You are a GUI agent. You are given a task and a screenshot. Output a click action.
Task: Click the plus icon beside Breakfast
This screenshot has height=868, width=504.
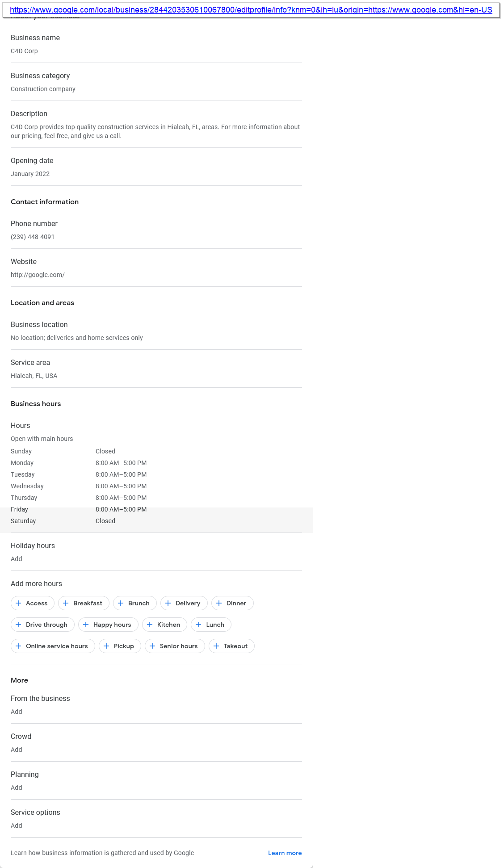(66, 603)
